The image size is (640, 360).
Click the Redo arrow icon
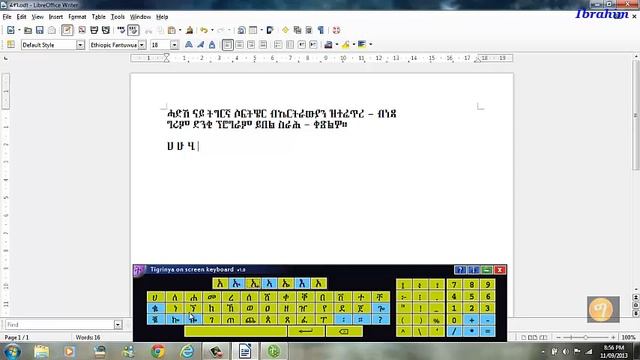click(221, 30)
